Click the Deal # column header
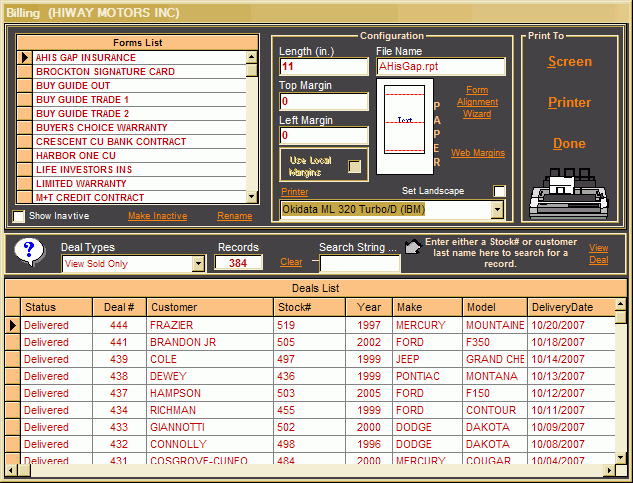633x483 pixels. click(119, 307)
